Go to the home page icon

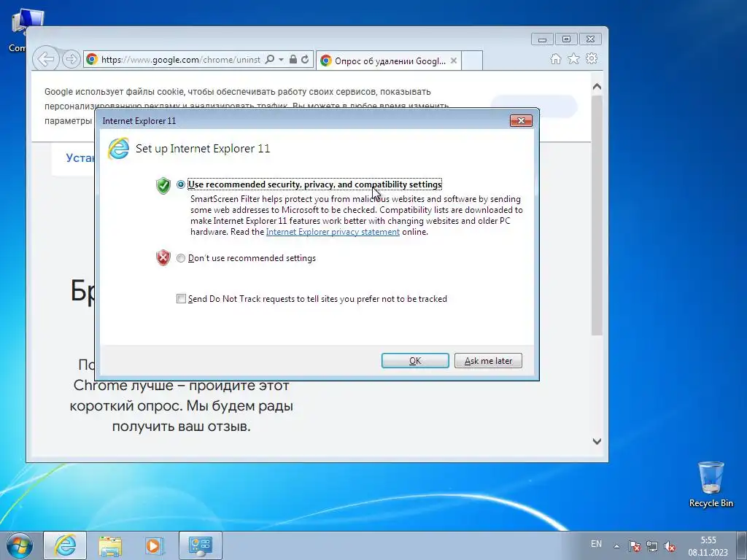coord(555,58)
